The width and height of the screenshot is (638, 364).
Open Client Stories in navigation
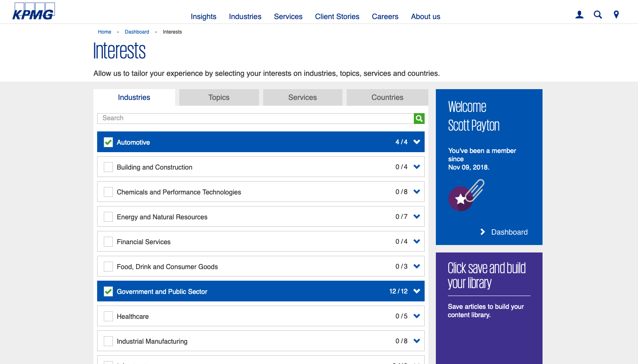tap(337, 17)
